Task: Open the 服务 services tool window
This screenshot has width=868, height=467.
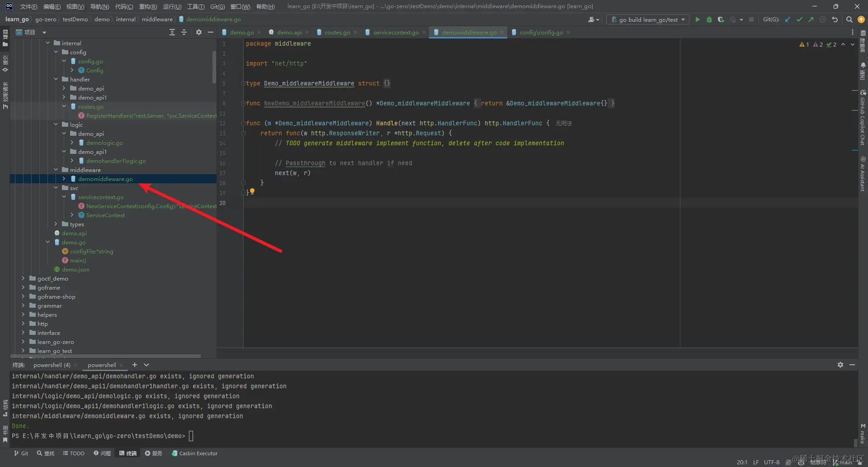Action: tap(154, 453)
